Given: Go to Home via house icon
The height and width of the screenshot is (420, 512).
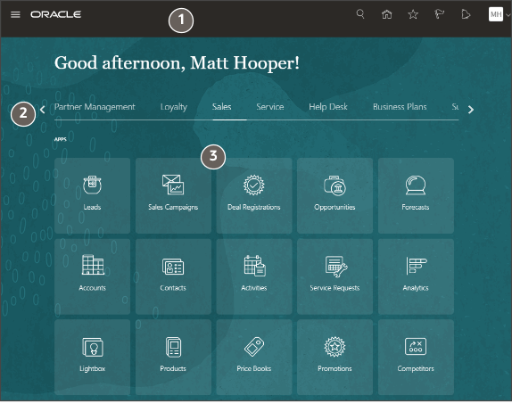Looking at the screenshot, I should tap(386, 14).
